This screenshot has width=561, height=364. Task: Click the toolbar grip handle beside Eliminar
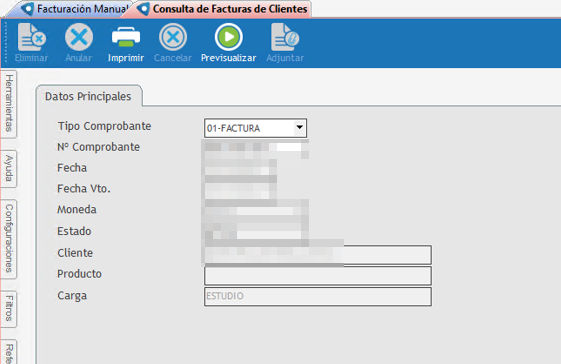pyautogui.click(x=5, y=43)
